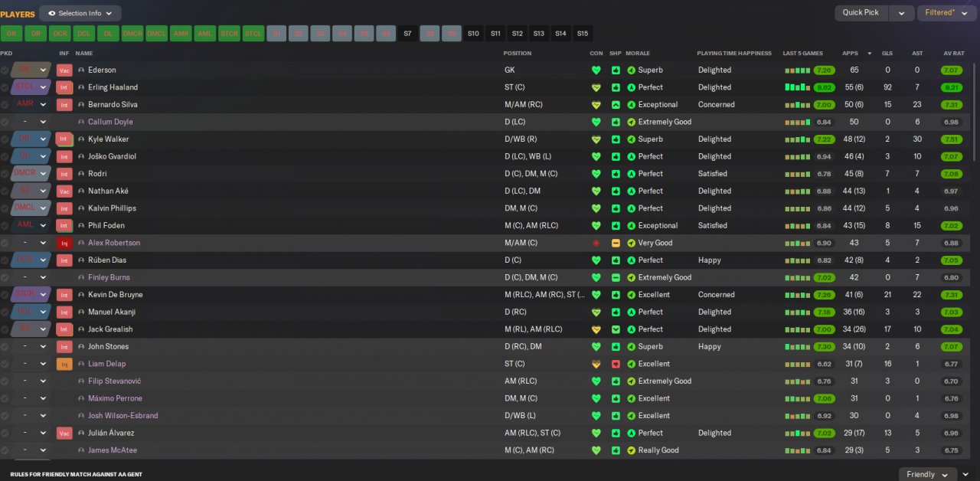Select the GK position slot
The height and width of the screenshot is (481, 980).
[11, 34]
